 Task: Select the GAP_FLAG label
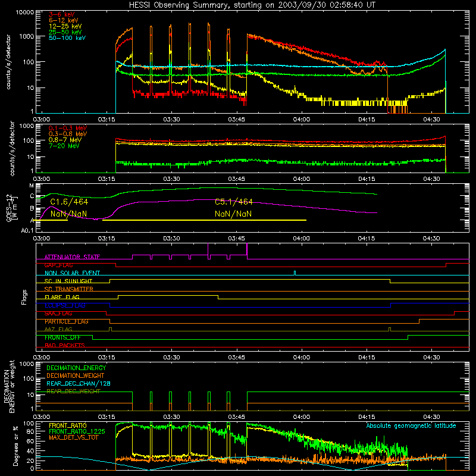coord(58,265)
